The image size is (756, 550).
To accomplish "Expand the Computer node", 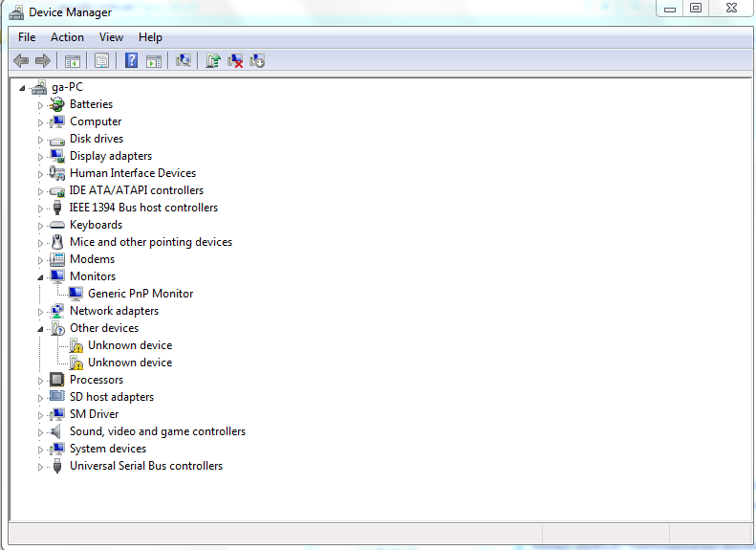I will pyautogui.click(x=40, y=122).
